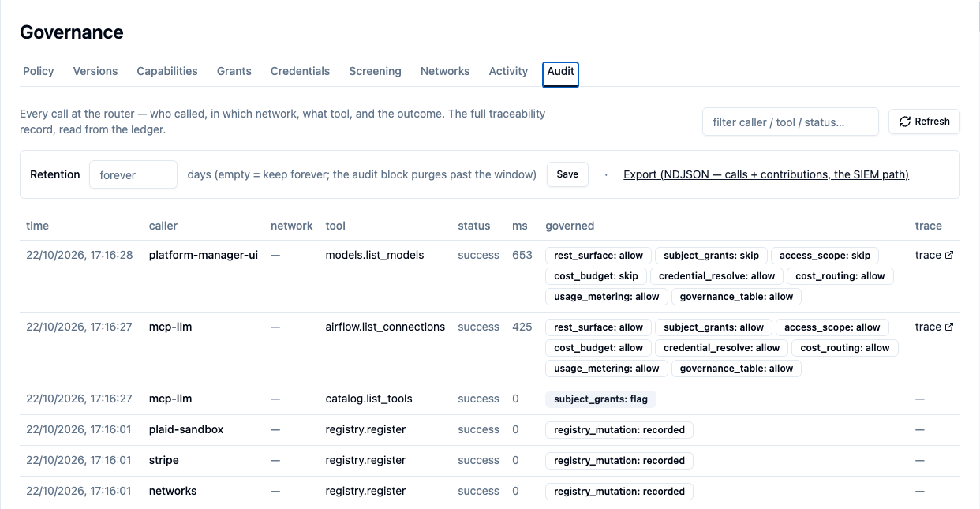
Task: Click the Governance page heading
Action: 72,32
